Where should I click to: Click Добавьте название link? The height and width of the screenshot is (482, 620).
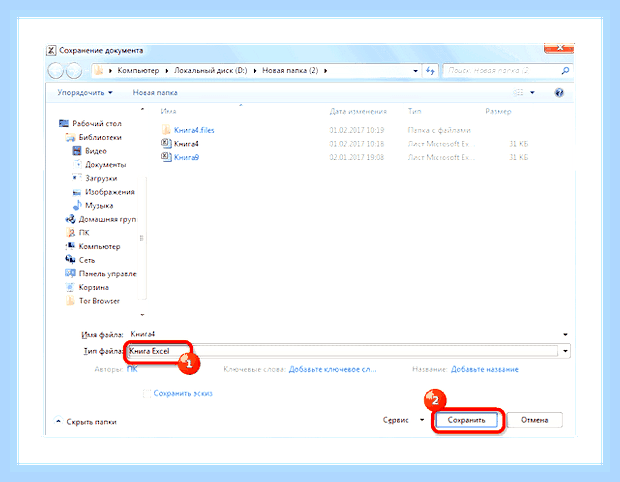pyautogui.click(x=484, y=369)
